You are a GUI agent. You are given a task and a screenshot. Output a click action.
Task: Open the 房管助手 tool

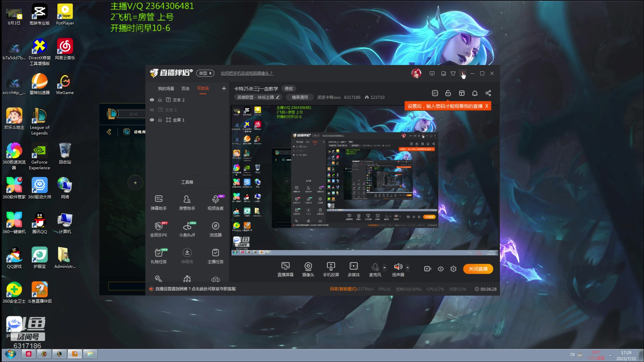(187, 202)
